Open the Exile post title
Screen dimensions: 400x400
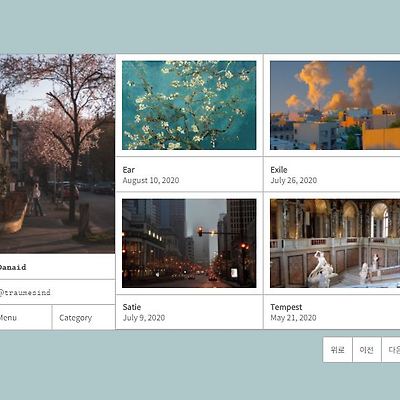[x=279, y=170]
